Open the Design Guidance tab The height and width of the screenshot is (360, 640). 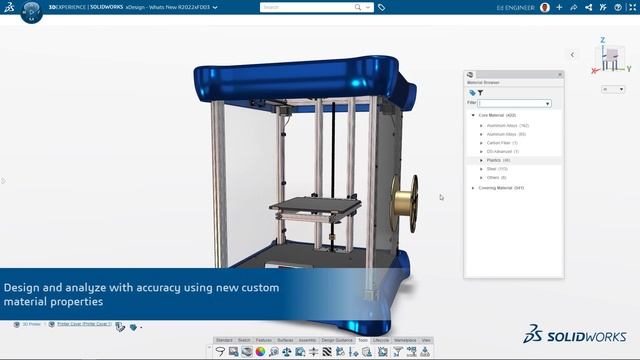337,340
